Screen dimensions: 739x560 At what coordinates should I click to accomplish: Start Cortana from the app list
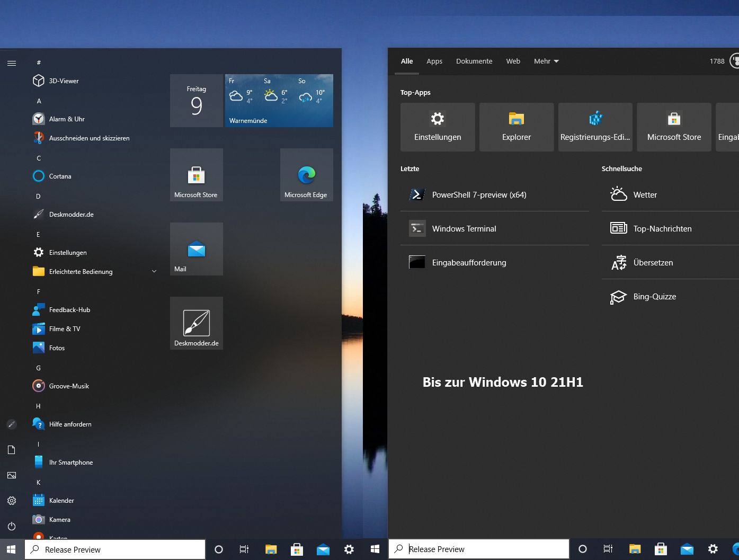(94, 176)
